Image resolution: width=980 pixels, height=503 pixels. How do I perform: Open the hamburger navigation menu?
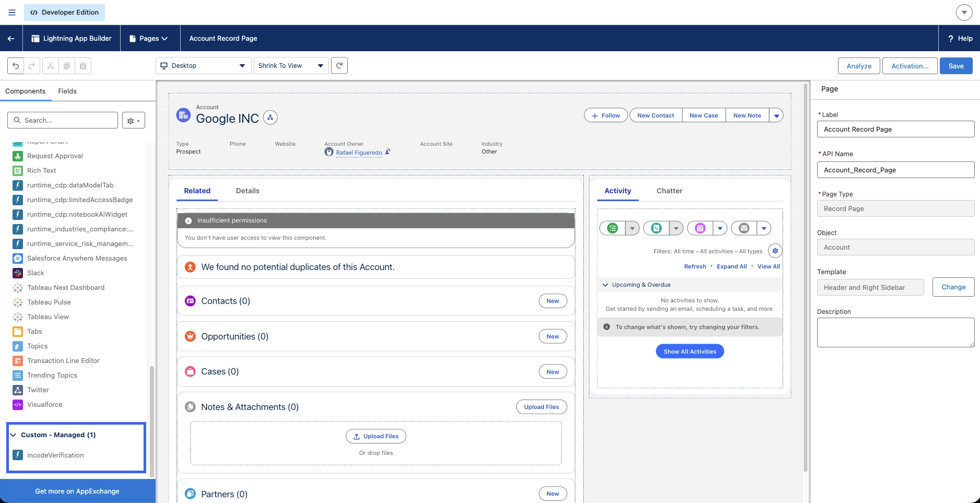pyautogui.click(x=12, y=13)
